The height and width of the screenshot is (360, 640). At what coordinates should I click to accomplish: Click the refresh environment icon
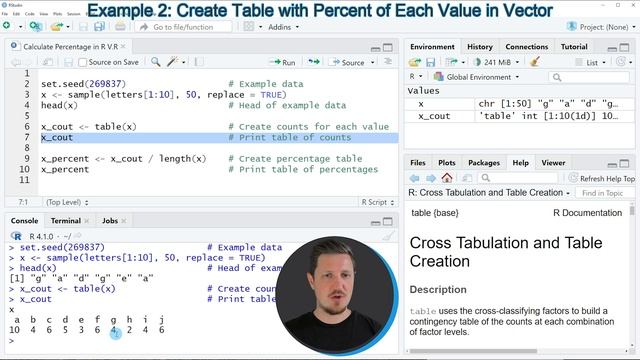coord(621,62)
